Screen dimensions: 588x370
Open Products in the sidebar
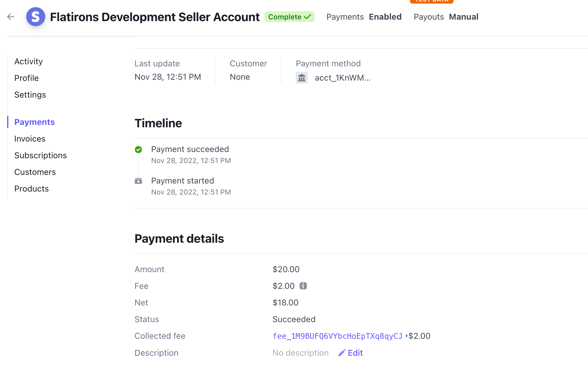(x=32, y=189)
